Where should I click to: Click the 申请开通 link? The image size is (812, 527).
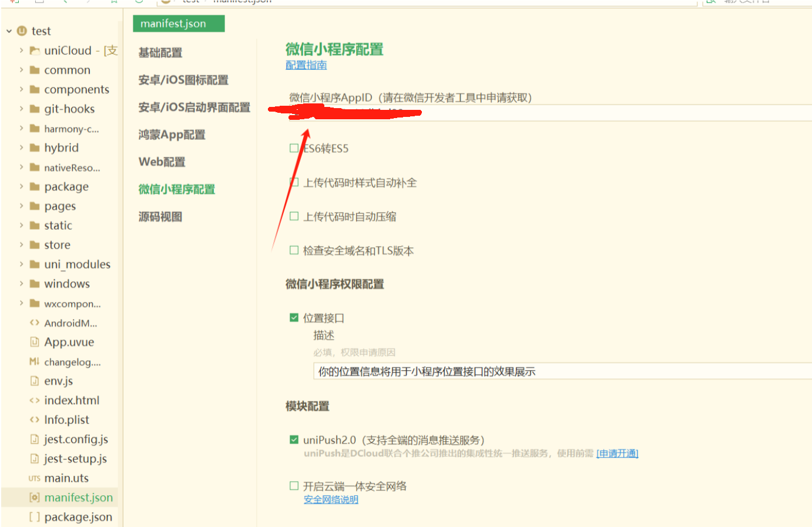point(618,454)
